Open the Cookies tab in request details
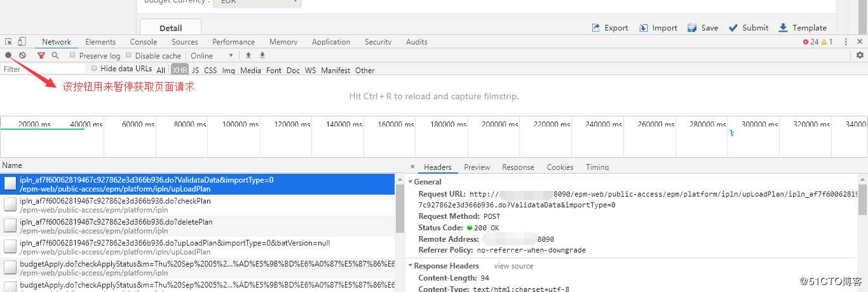Screen dimensions: 868x292 pos(560,167)
